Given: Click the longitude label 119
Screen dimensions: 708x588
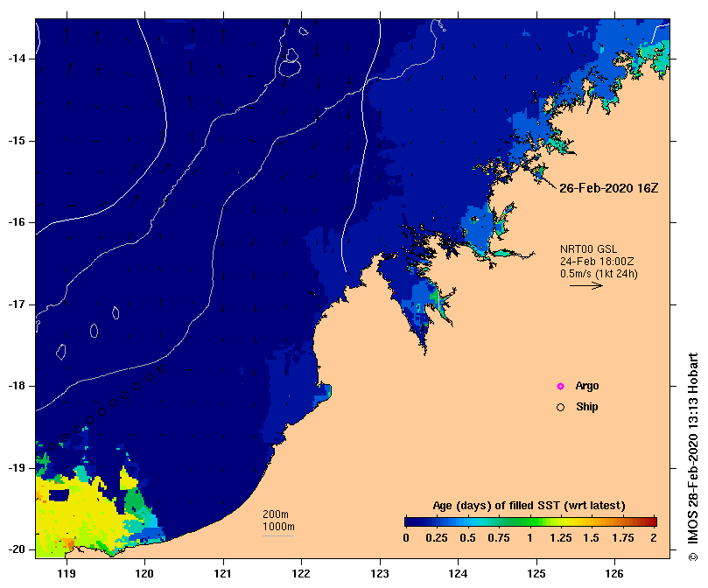Looking at the screenshot, I should point(67,574).
